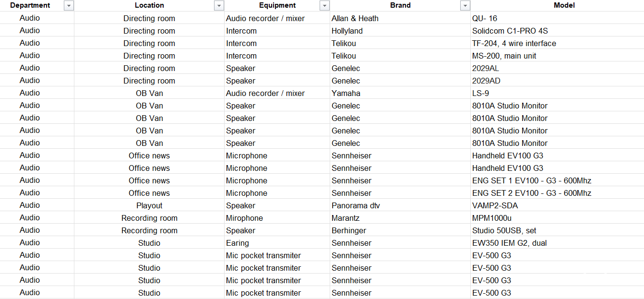
Task: Click the EW350 IEM G2, dual cell
Action: [x=509, y=243]
